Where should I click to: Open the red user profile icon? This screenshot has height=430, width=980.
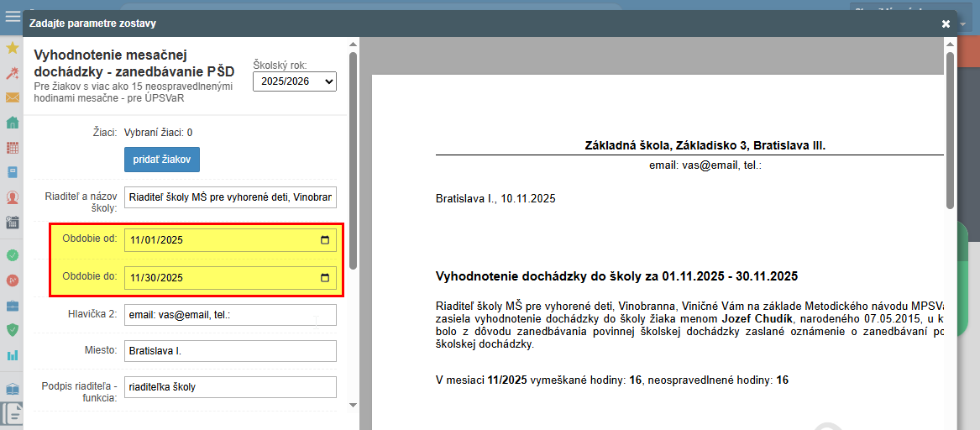[13, 197]
